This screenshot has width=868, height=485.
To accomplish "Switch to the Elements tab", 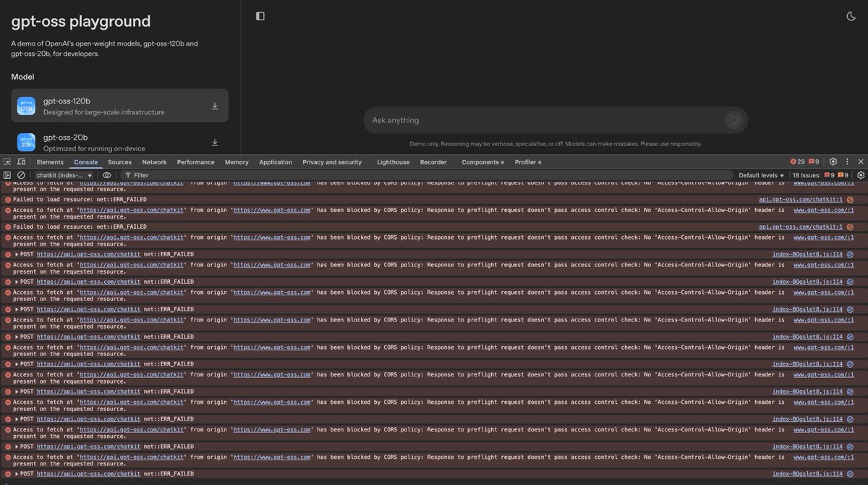I will pyautogui.click(x=50, y=162).
